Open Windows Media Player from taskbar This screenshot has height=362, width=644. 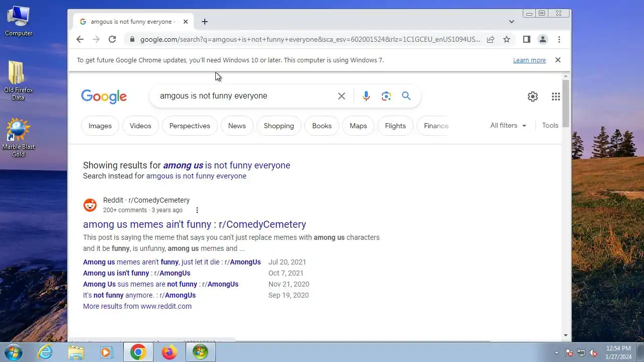(106, 352)
